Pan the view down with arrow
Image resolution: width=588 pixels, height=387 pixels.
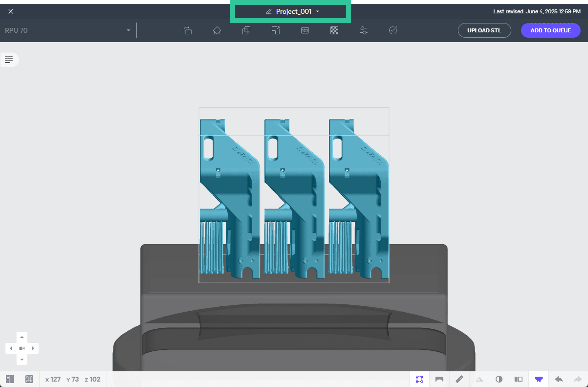click(x=22, y=359)
